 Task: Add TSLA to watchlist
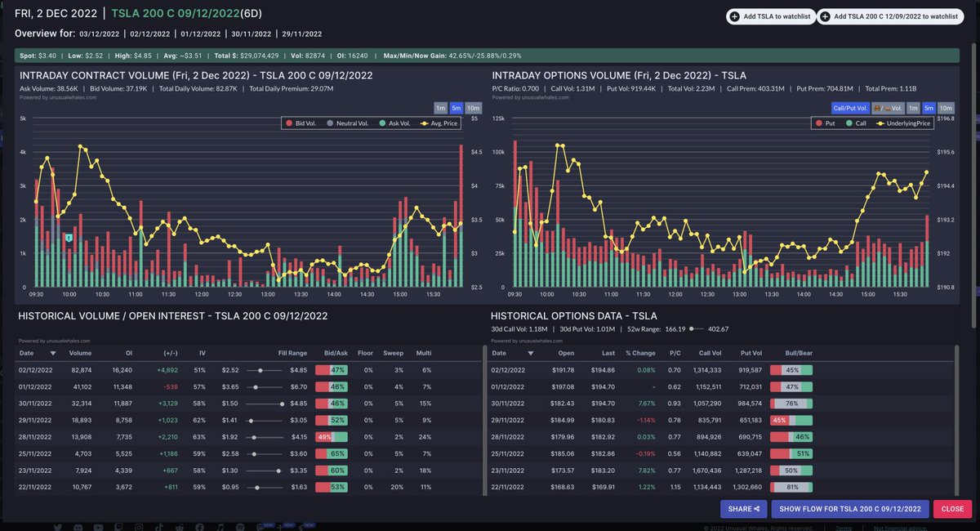770,16
